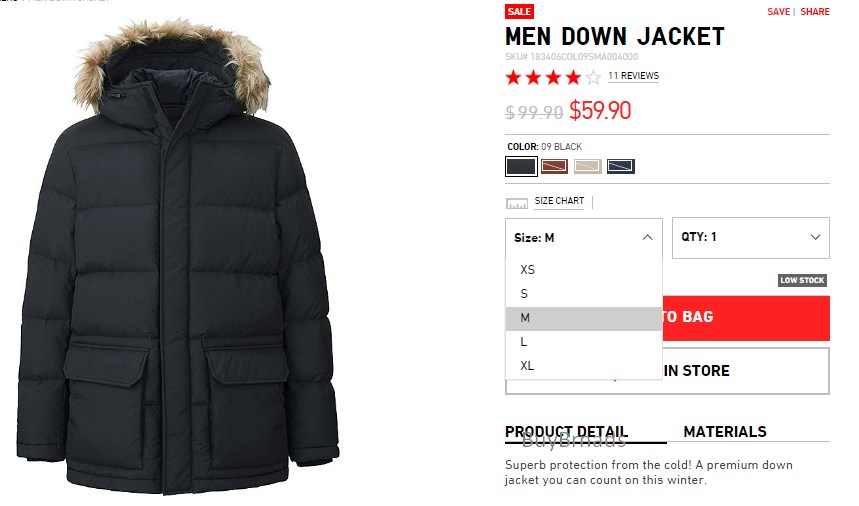Image resolution: width=859 pixels, height=506 pixels.
Task: Switch to the Materials tab
Action: point(725,432)
